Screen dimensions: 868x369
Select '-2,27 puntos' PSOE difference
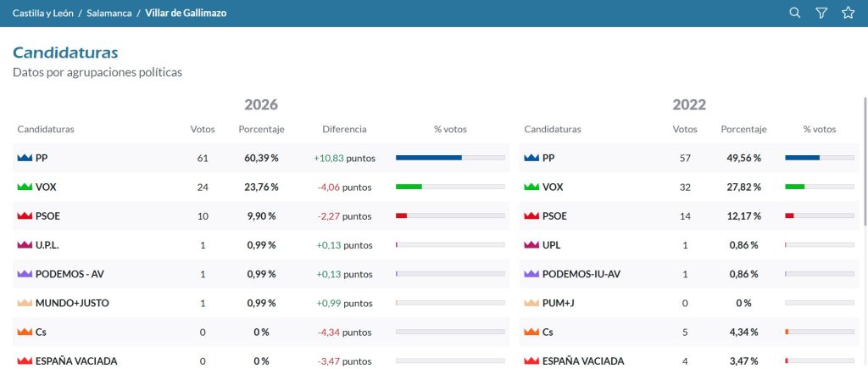[344, 216]
